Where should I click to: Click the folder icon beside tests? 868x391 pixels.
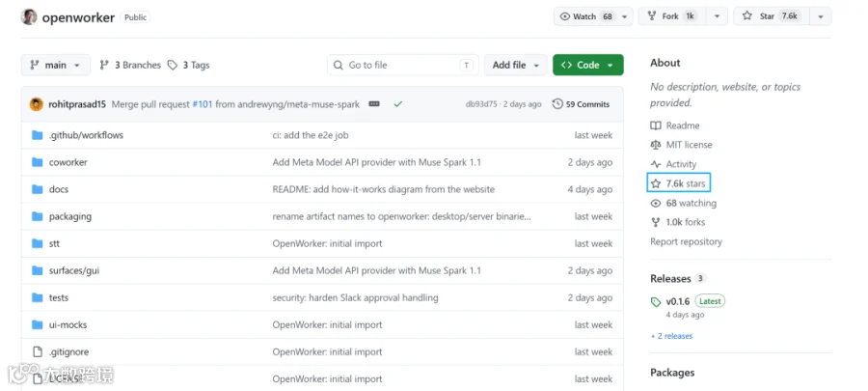tap(37, 298)
